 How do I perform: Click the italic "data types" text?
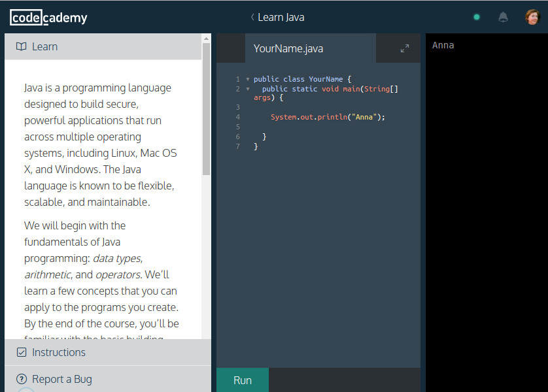117,258
